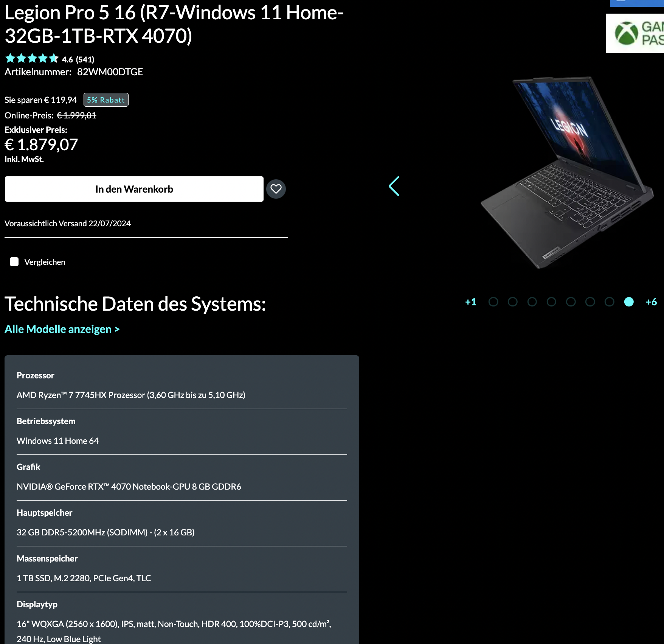Select the seventh carousel dot

tap(610, 302)
